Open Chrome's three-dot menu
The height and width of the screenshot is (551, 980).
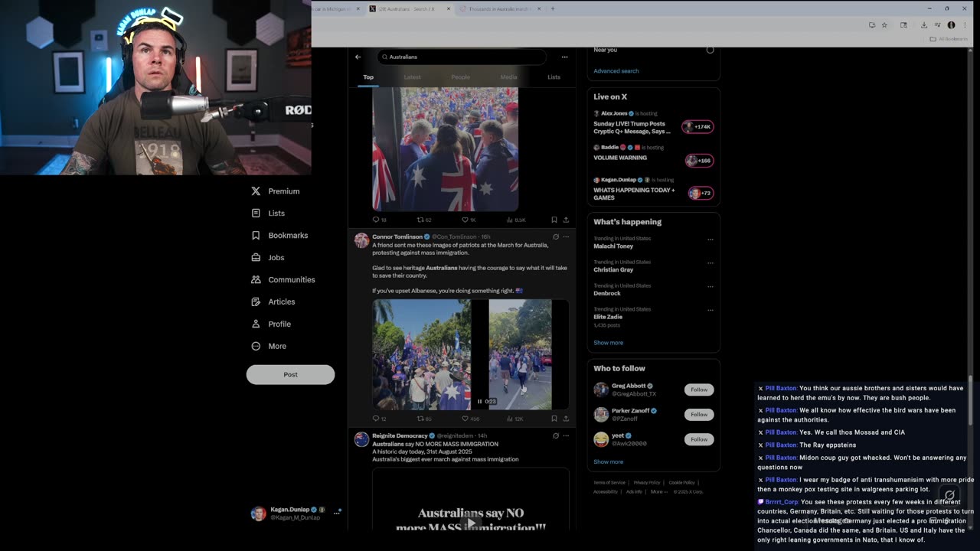[964, 25]
